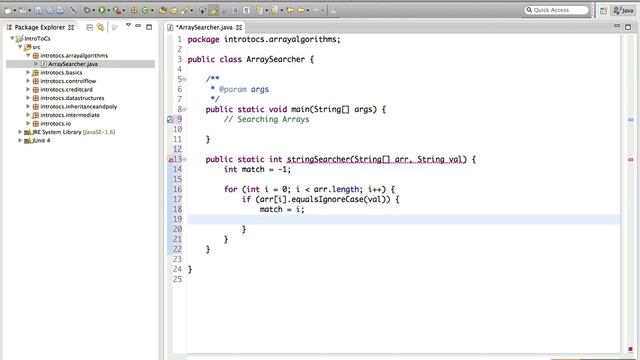Expand the introtocs.creditcard package
Screen dimensions: 640x360
pos(28,90)
